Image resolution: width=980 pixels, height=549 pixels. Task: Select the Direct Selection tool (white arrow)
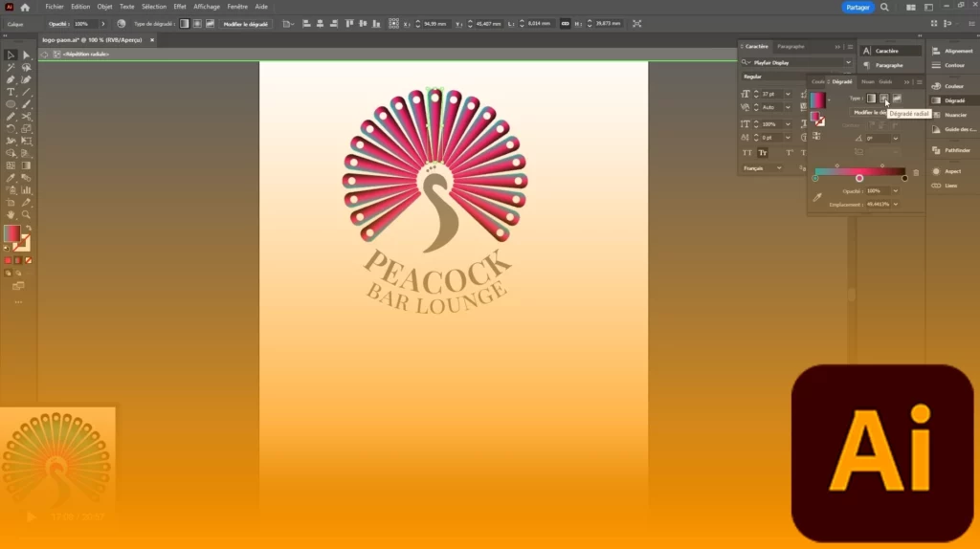(x=26, y=55)
